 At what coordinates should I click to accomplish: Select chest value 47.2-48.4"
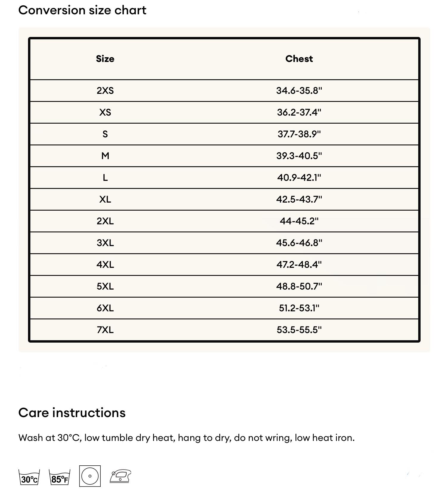pyautogui.click(x=299, y=265)
